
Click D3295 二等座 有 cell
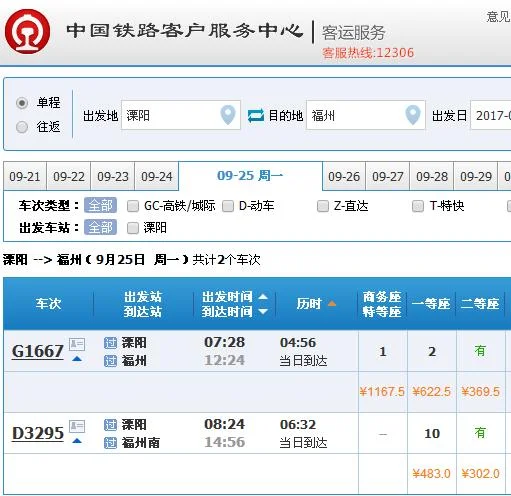[x=480, y=433]
